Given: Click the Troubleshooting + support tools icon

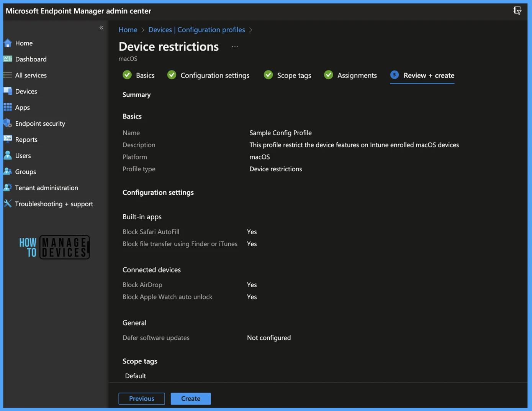Looking at the screenshot, I should 8,204.
